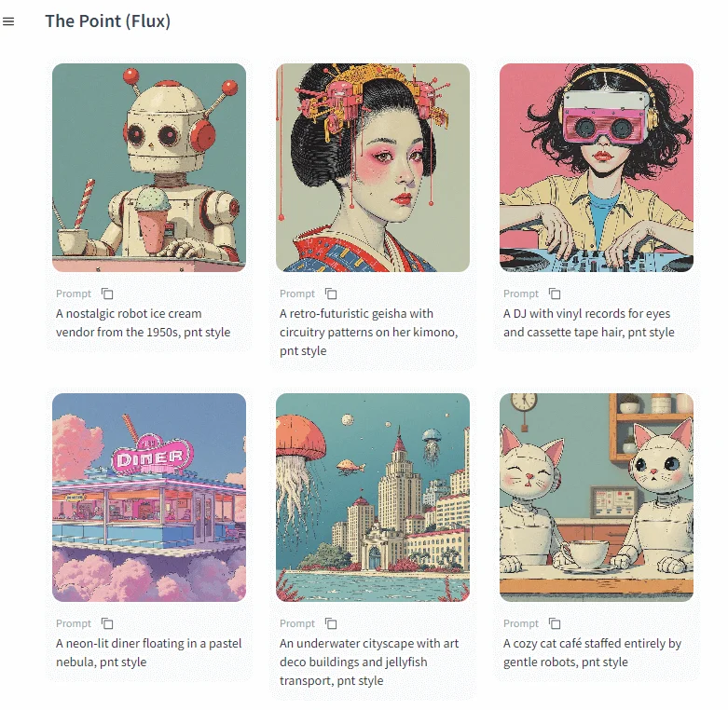Copy the neon-lit diner prompt
728x710 pixels.
click(107, 623)
